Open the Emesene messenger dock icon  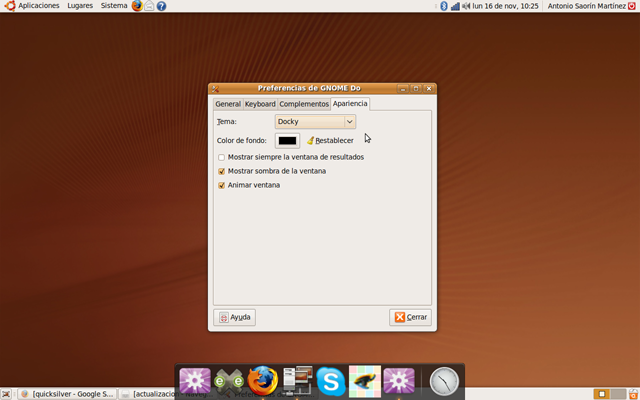(229, 381)
